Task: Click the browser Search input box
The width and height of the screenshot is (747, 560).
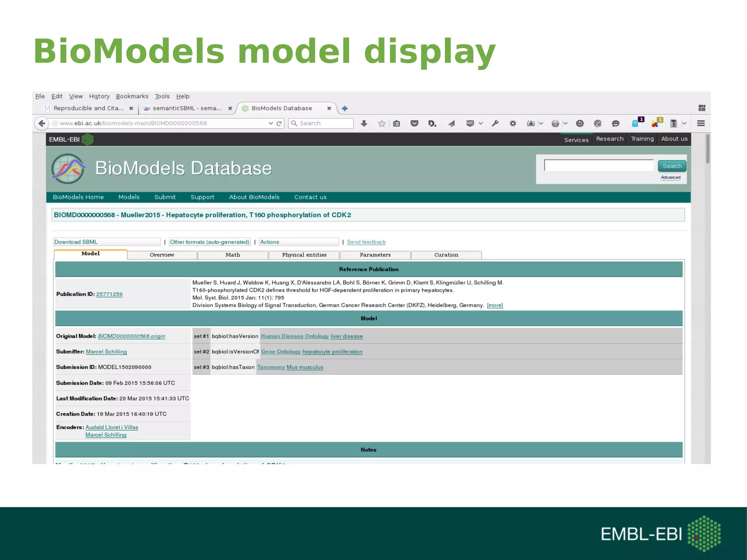Action: (x=321, y=124)
